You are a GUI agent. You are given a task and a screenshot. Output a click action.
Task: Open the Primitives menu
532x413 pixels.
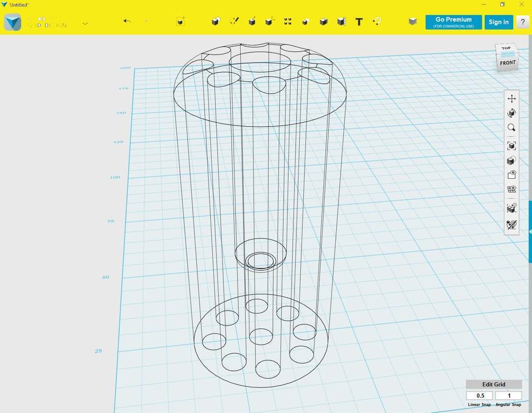pos(216,21)
